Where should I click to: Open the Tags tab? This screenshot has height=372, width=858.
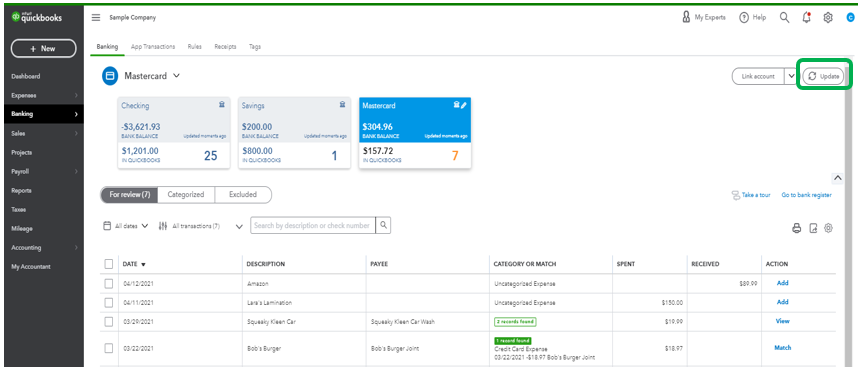coord(255,47)
